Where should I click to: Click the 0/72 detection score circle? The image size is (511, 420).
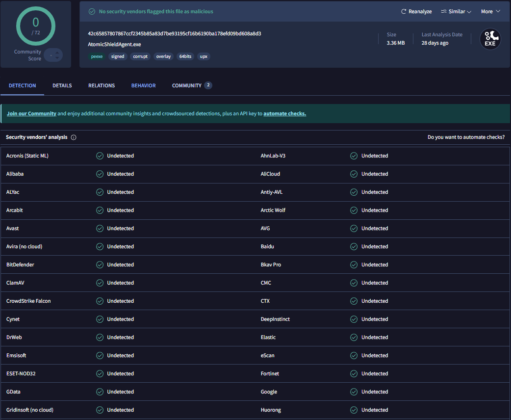36,26
